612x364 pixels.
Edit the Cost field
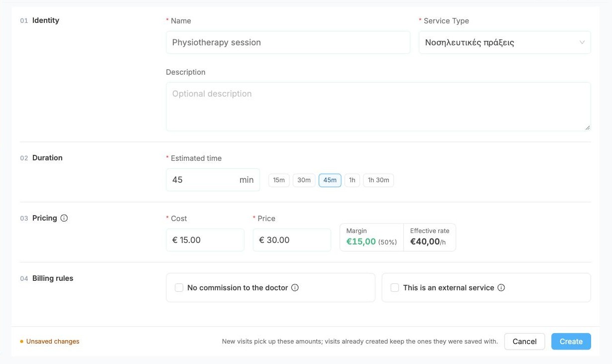tap(205, 240)
